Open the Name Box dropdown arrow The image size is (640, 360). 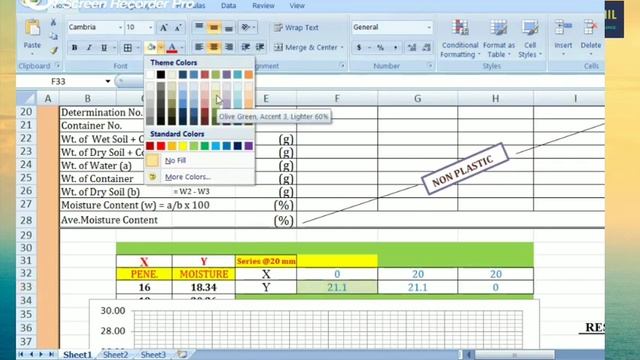point(108,81)
